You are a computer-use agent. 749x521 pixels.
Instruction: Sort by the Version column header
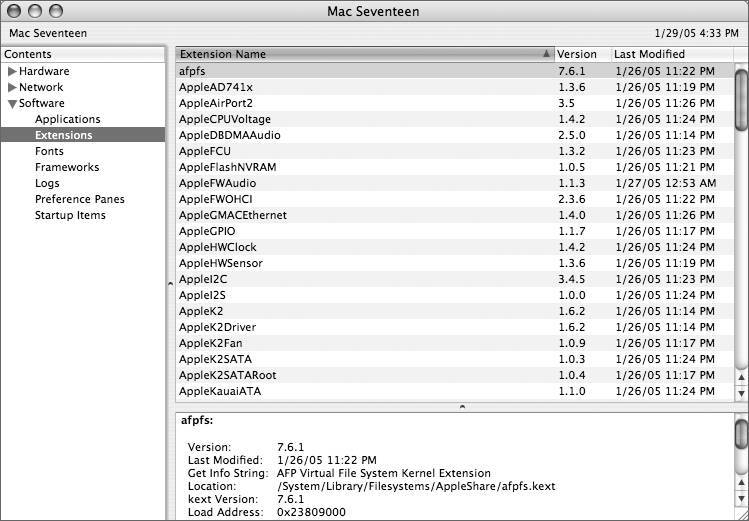pos(583,54)
